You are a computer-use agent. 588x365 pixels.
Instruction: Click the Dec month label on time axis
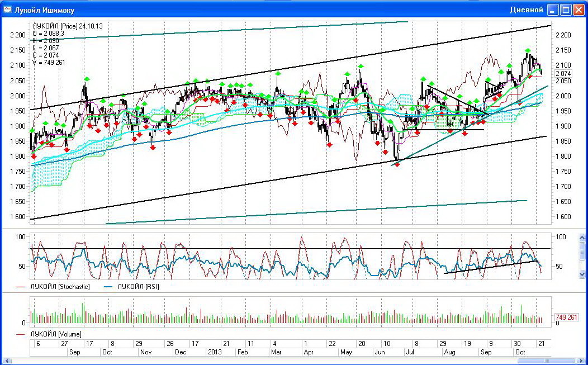pos(181,352)
